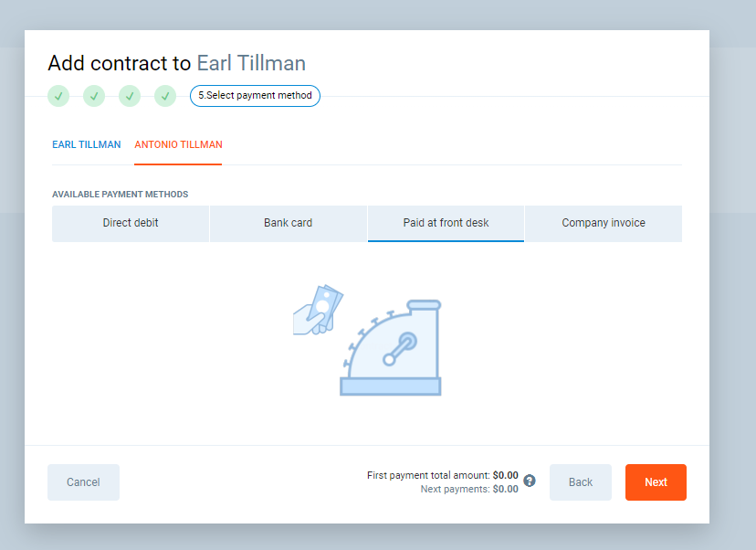
Task: Click the Next payments amount text
Action: [x=468, y=489]
